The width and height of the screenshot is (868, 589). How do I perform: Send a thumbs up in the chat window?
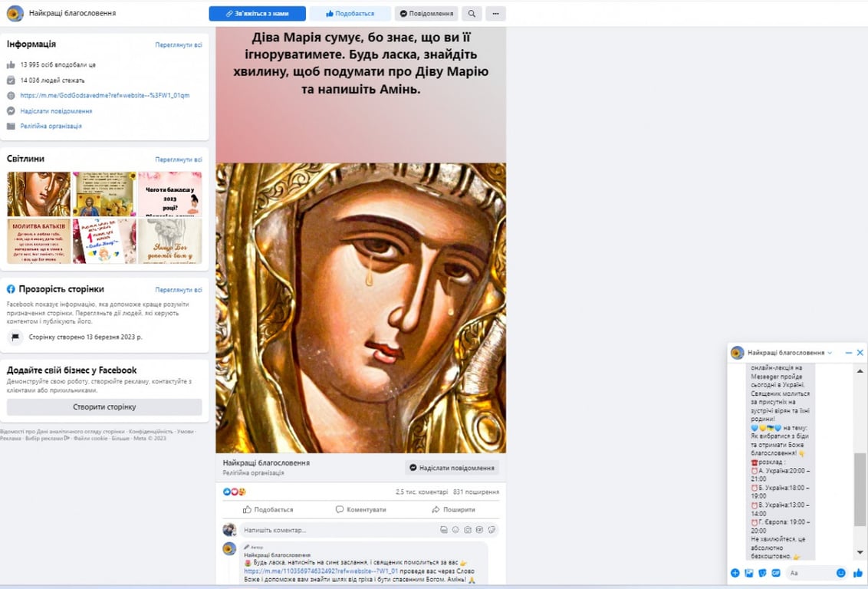pos(859,573)
